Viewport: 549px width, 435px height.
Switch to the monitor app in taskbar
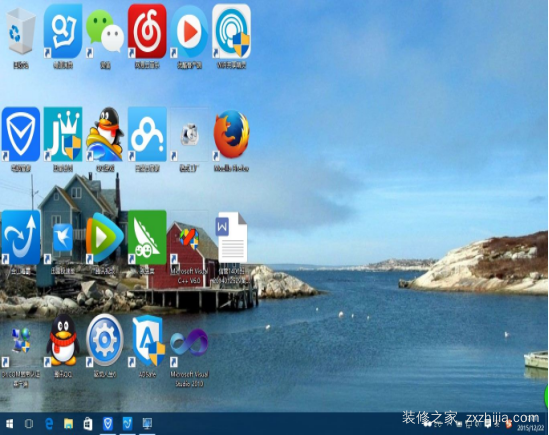147,424
